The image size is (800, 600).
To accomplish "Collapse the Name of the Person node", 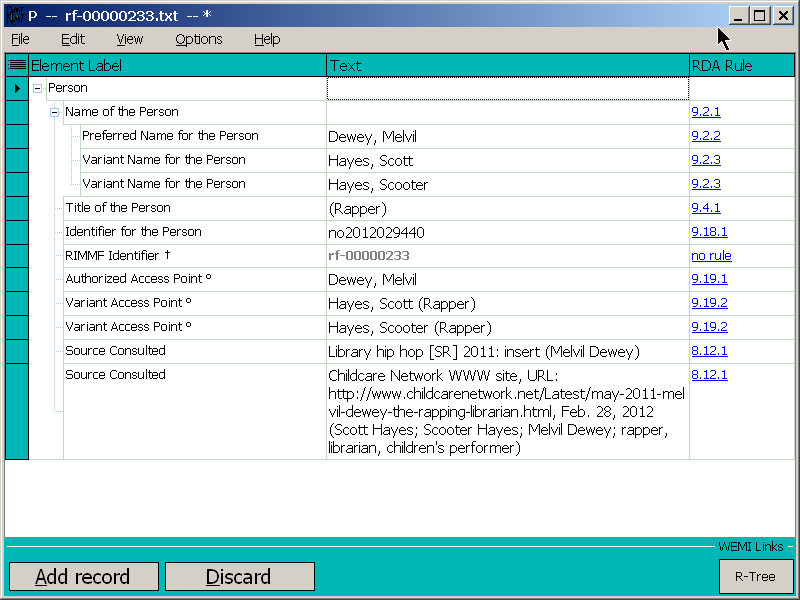I will (x=55, y=112).
